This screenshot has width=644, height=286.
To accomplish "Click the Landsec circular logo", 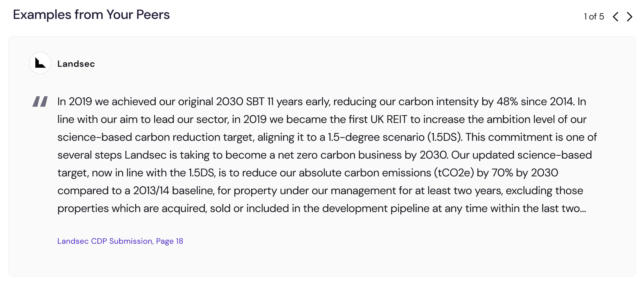I will pos(40,63).
